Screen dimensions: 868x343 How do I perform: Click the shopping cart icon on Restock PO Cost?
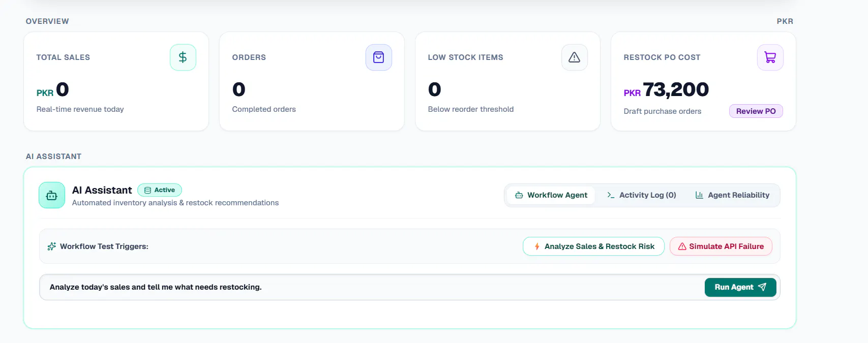point(770,57)
